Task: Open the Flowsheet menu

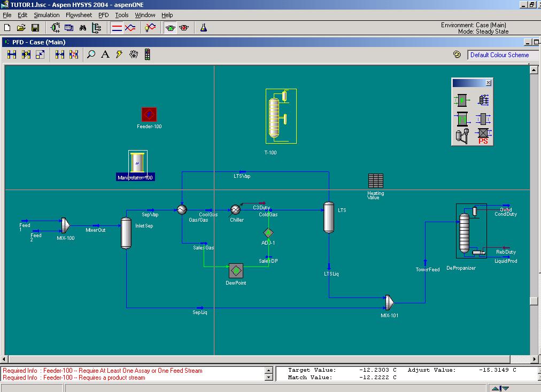Action: [x=79, y=15]
